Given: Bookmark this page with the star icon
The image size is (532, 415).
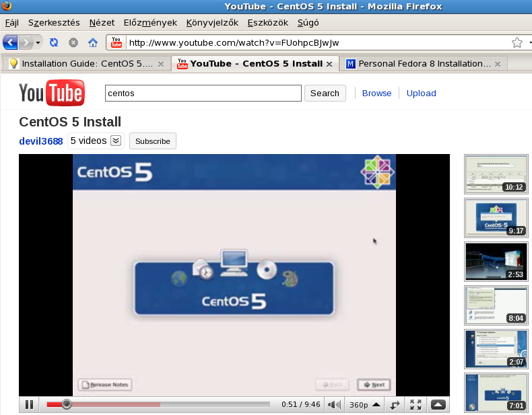Looking at the screenshot, I should pyautogui.click(x=517, y=42).
